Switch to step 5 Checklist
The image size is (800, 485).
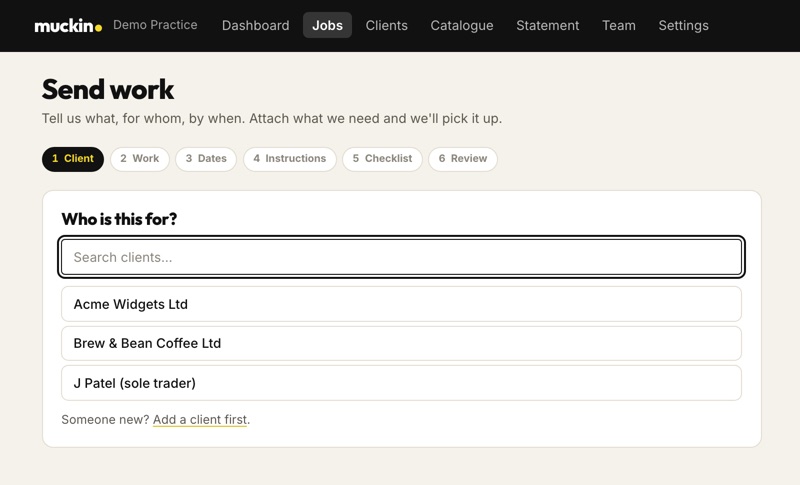pos(382,159)
